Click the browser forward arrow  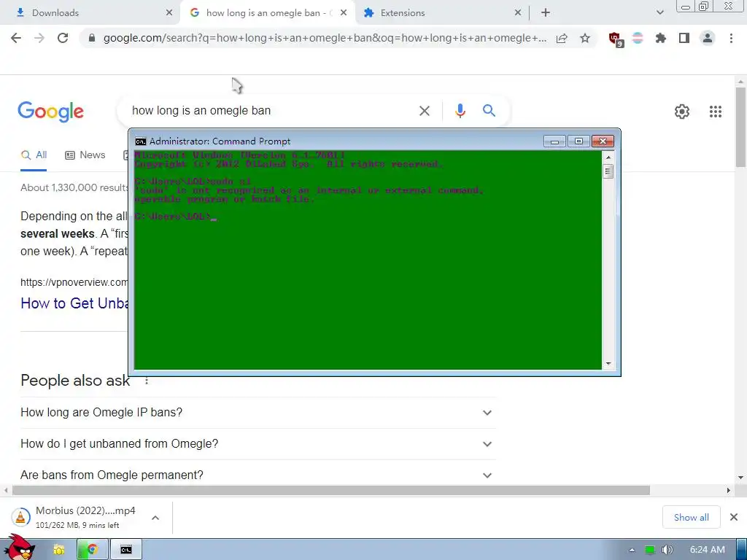click(x=39, y=38)
